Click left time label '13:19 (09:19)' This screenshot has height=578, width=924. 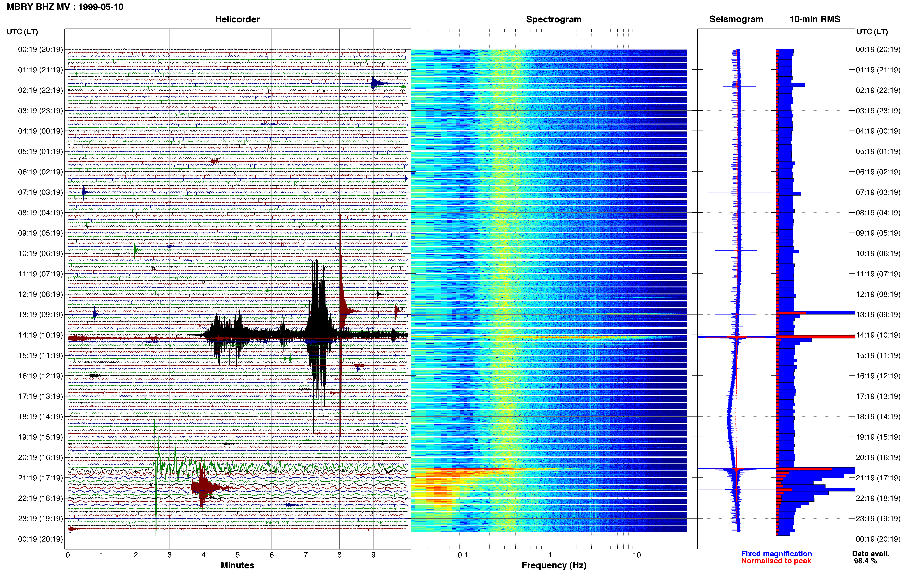coord(41,315)
